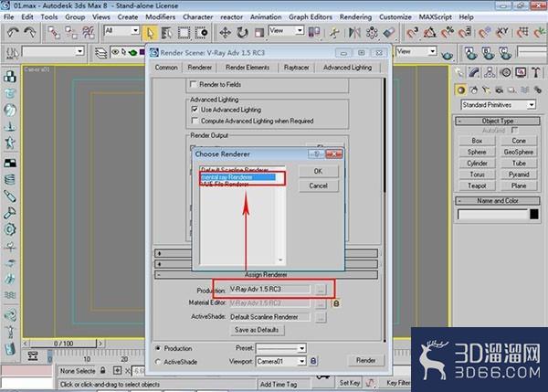Switch to the Render Elements tab
This screenshot has width=548, height=392.
tap(248, 67)
